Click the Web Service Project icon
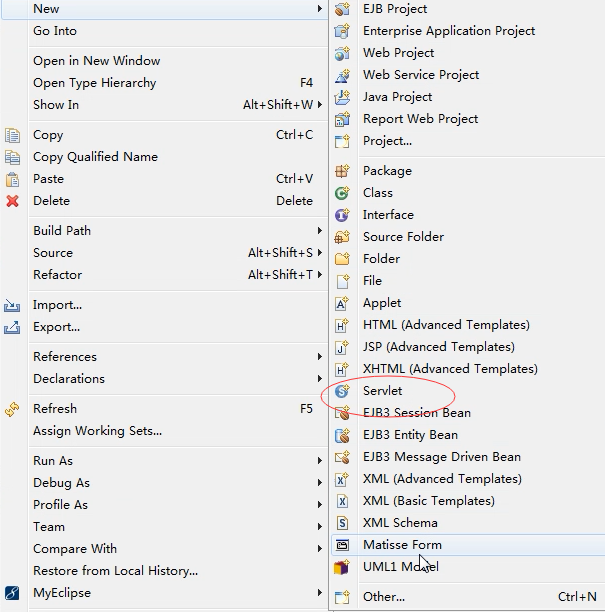This screenshot has height=612, width=605. click(x=342, y=75)
